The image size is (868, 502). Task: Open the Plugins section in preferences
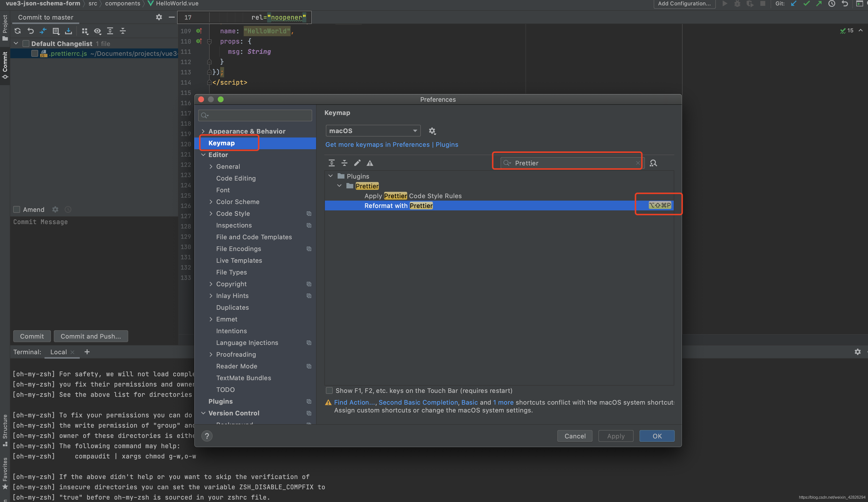click(221, 401)
